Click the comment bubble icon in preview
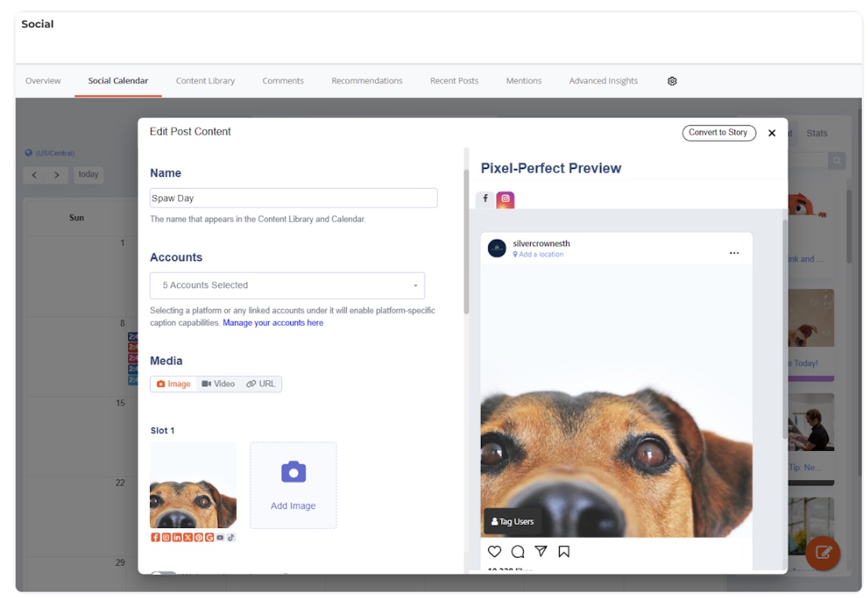This screenshot has width=868, height=598. point(517,552)
